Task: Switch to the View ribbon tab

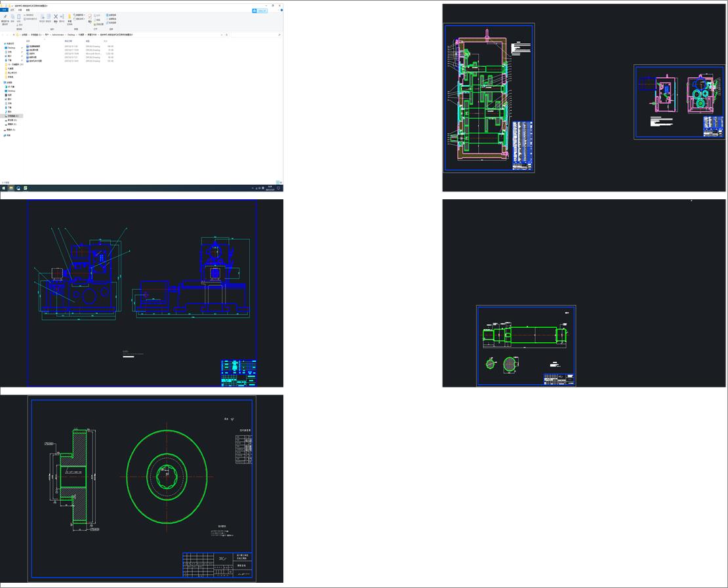Action: click(28, 10)
